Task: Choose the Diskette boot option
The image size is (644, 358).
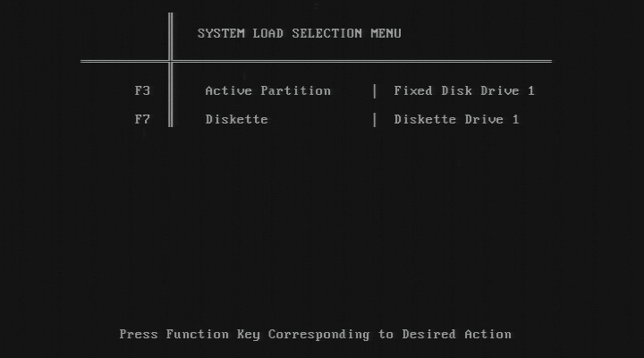Action: pos(236,119)
